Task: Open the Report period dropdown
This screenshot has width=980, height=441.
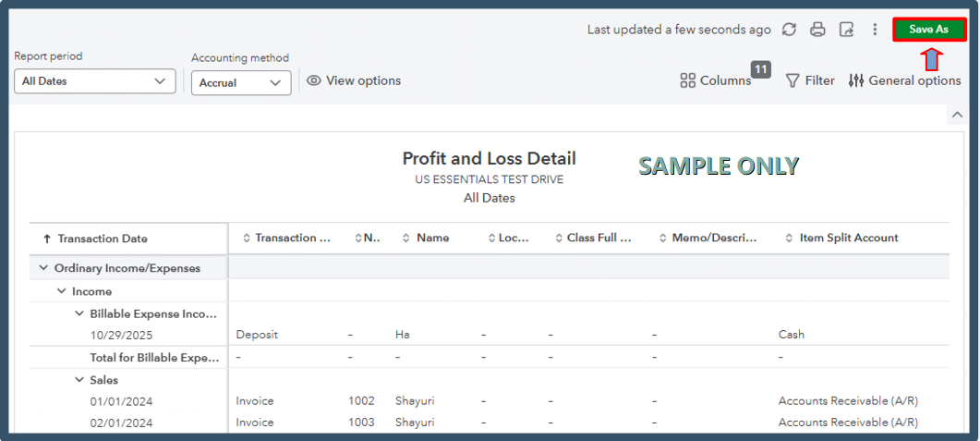Action: click(95, 81)
